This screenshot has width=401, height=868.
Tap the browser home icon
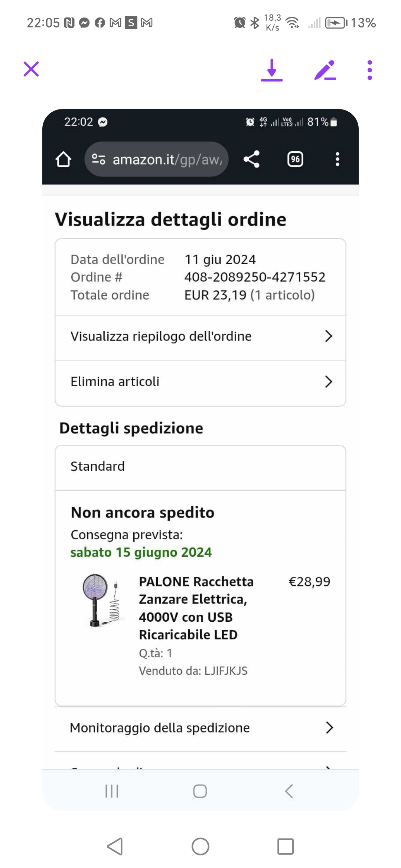coord(63,160)
